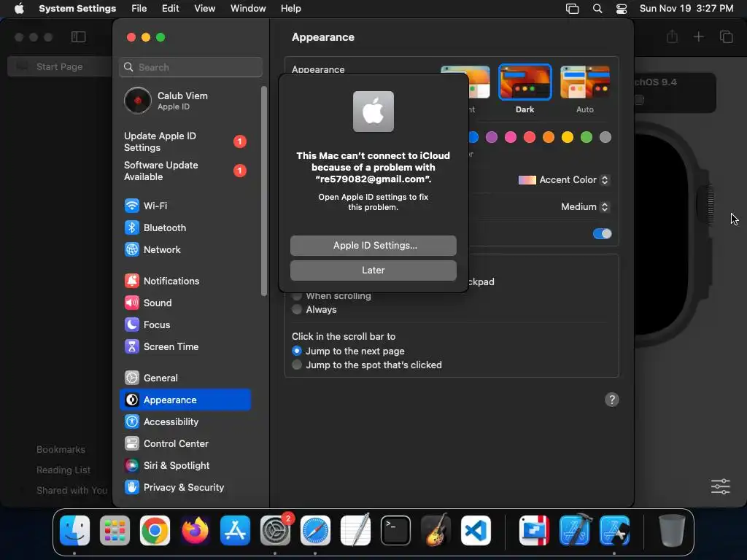This screenshot has height=560, width=747.
Task: Open Terminal from the Dock
Action: [395, 531]
